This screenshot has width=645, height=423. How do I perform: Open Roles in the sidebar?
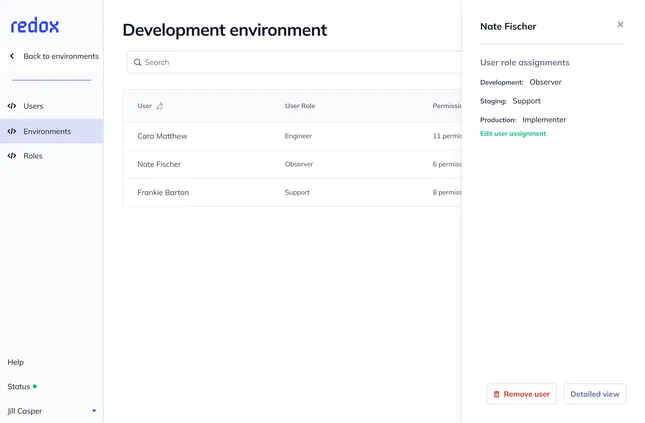tap(33, 156)
